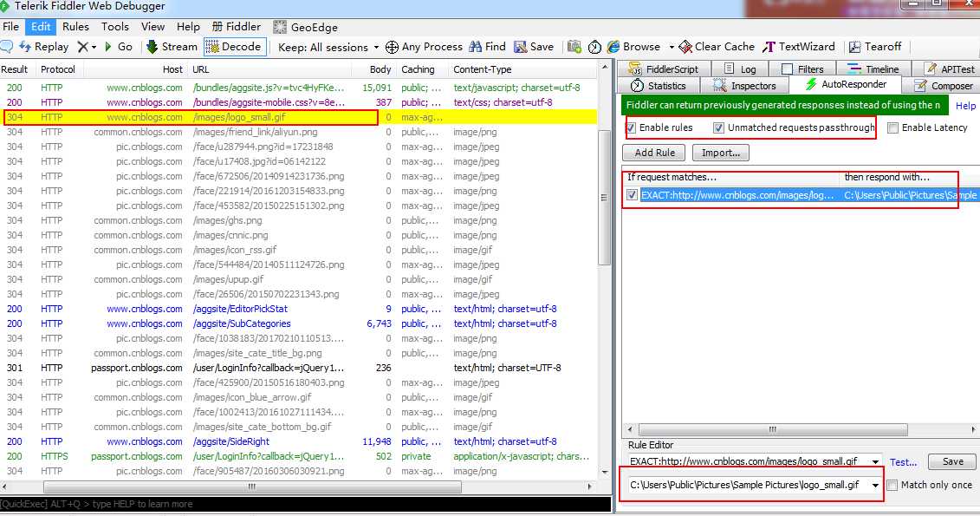Switch to the Inspectors tab

(x=744, y=86)
